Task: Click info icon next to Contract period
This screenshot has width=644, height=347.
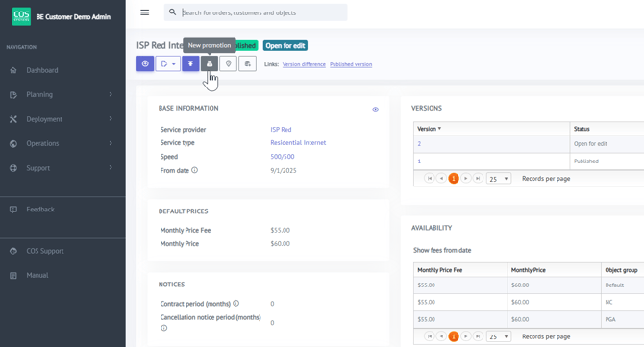Action: click(x=236, y=303)
